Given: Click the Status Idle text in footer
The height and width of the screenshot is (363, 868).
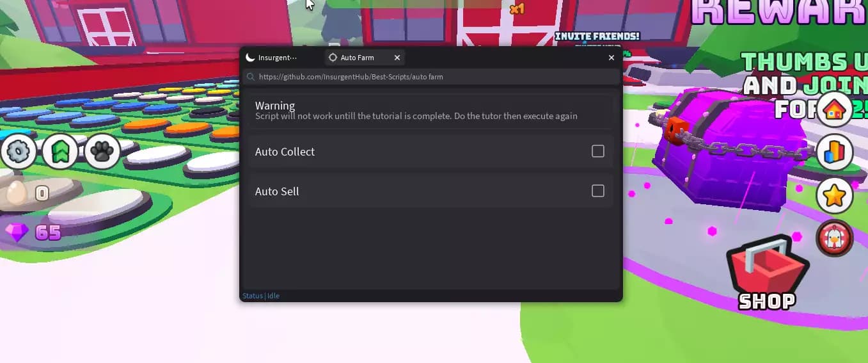Looking at the screenshot, I should click(261, 296).
